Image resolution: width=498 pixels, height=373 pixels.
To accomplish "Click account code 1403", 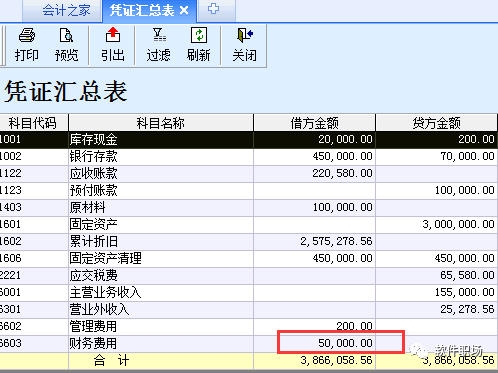I will (11, 207).
